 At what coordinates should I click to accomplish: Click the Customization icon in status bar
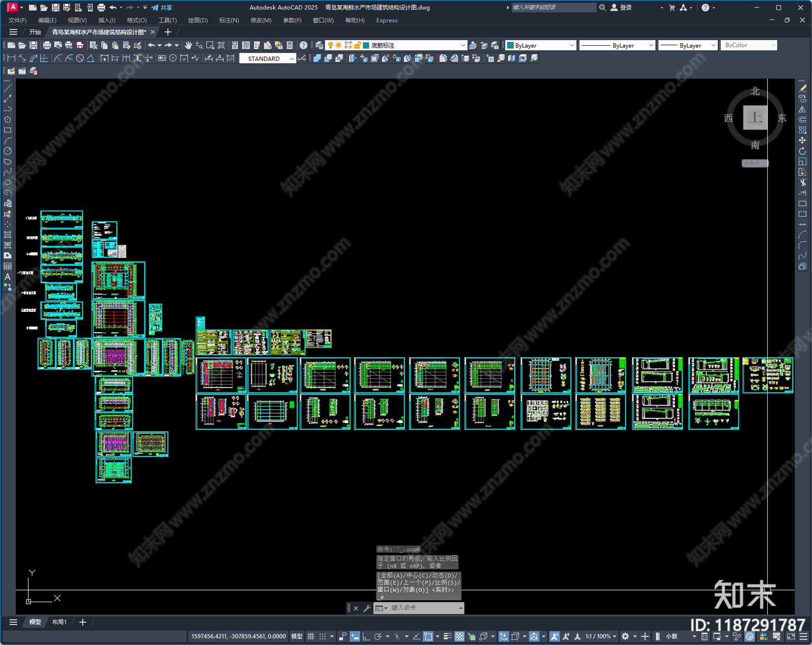803,636
